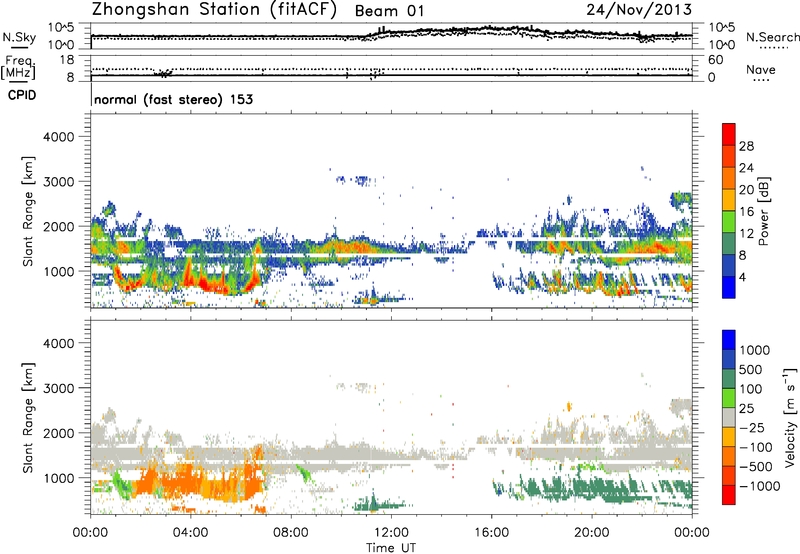Viewport: 800px width, 554px height.
Task: Click the red bottom Velocity colorbar swatch
Action: click(729, 495)
